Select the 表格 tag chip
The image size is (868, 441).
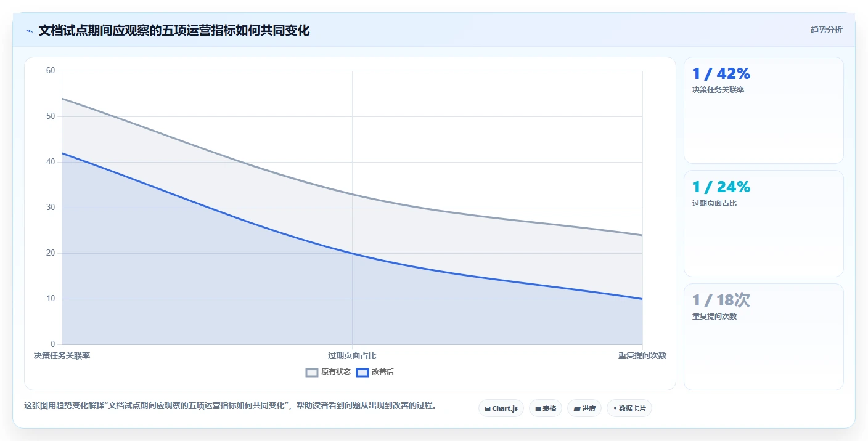546,408
